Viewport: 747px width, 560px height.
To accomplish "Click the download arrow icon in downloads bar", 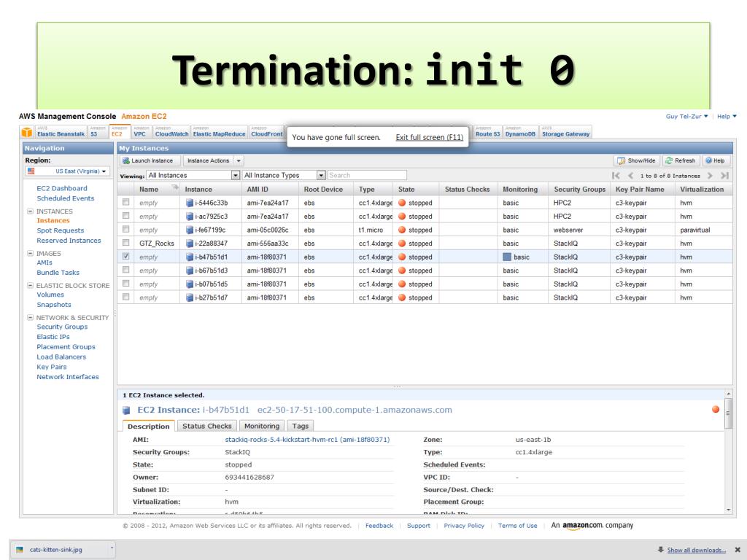I will pyautogui.click(x=661, y=550).
